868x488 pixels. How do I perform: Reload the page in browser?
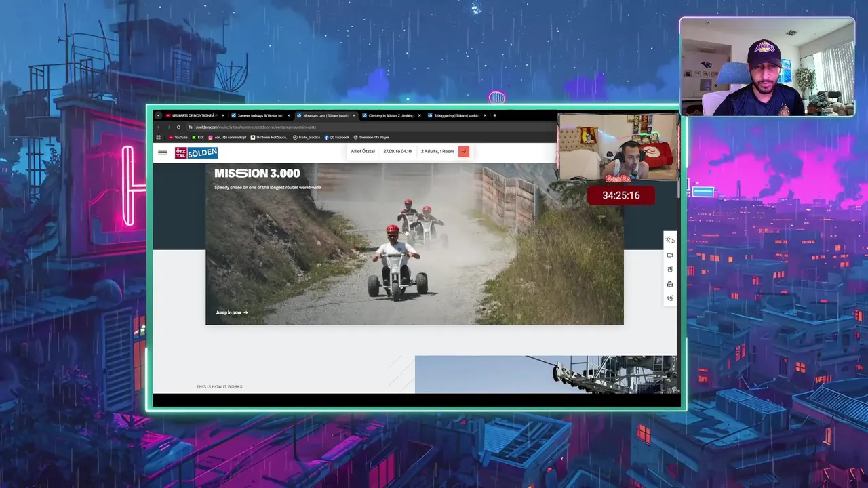178,127
